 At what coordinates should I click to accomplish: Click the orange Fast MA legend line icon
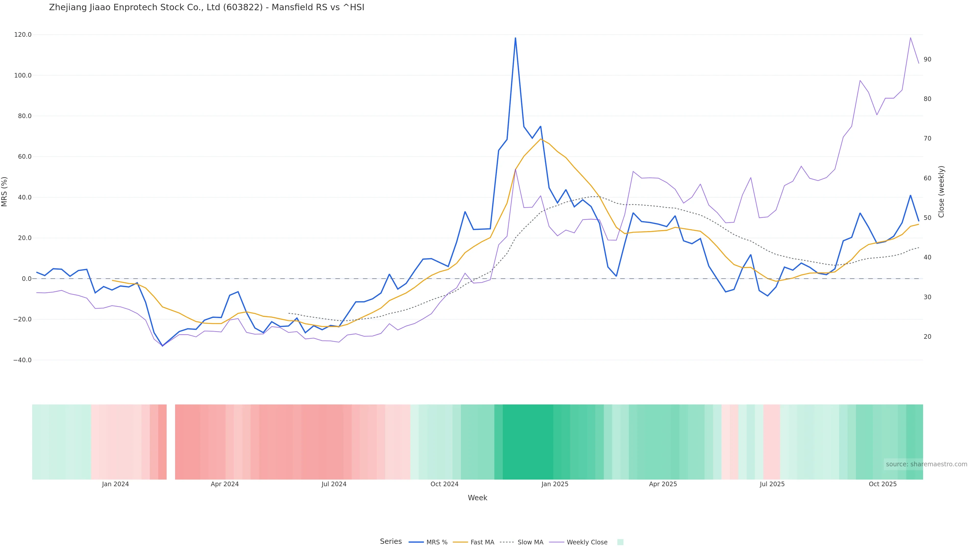point(460,542)
